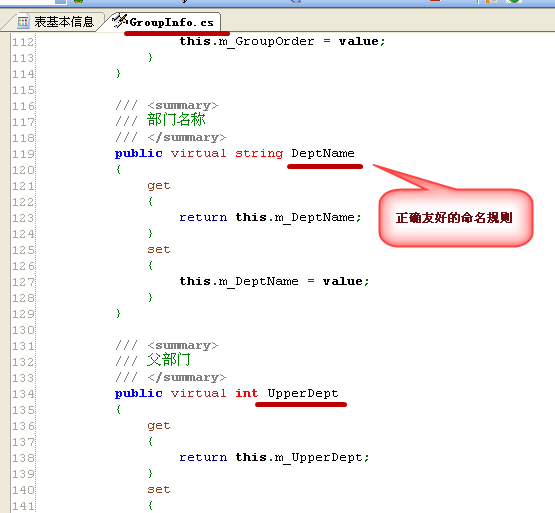The width and height of the screenshot is (555, 513).
Task: Click the 'set' keyword on line 140
Action: (159, 490)
